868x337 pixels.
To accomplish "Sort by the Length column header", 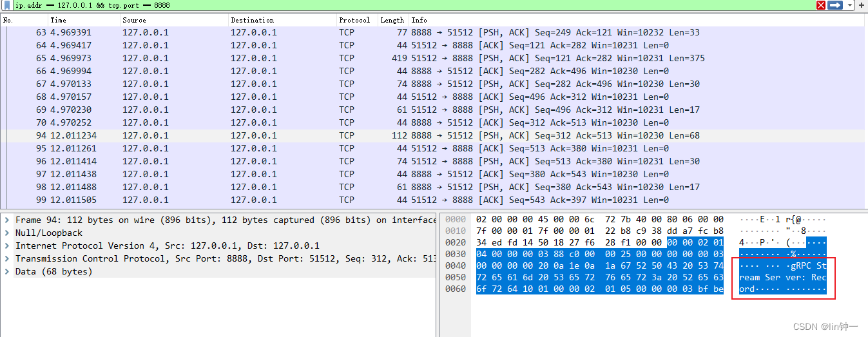I will (392, 20).
